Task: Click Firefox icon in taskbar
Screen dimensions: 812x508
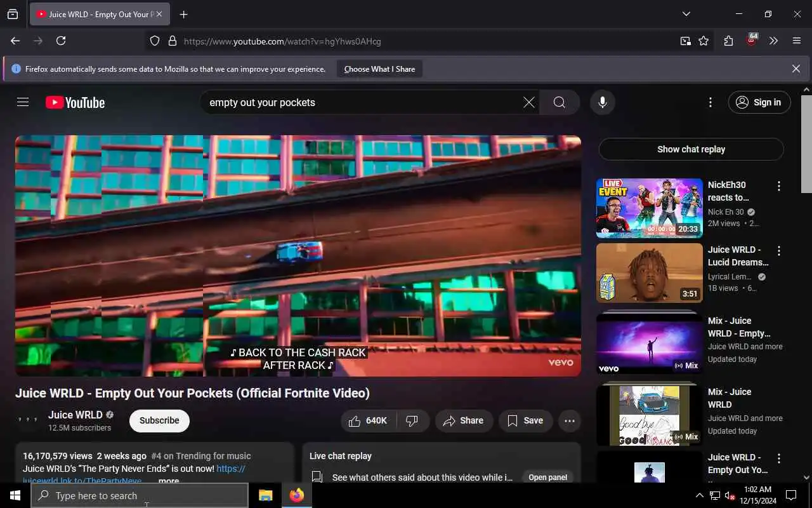Action: (296, 495)
